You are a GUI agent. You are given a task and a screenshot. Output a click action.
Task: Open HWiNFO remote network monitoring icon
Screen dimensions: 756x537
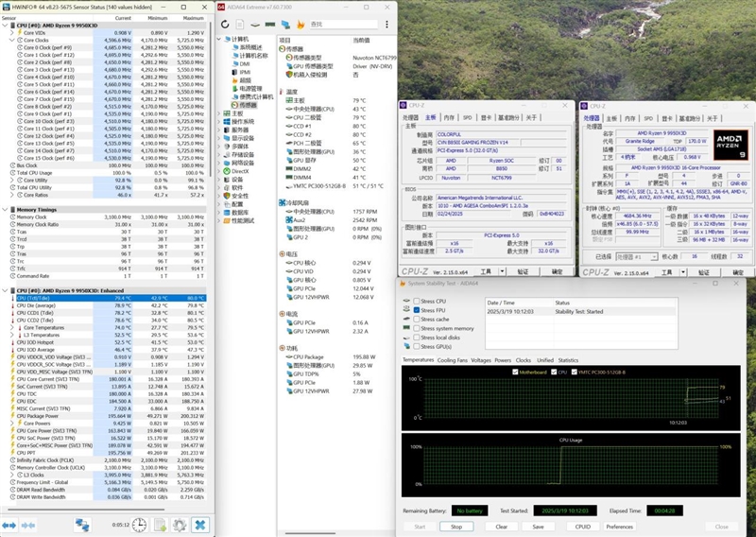point(82,525)
